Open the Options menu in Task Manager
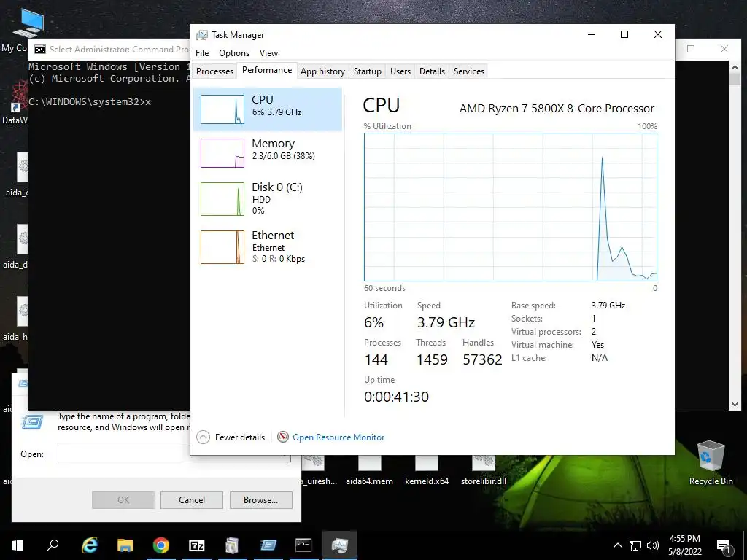This screenshot has height=560, width=747. (234, 52)
